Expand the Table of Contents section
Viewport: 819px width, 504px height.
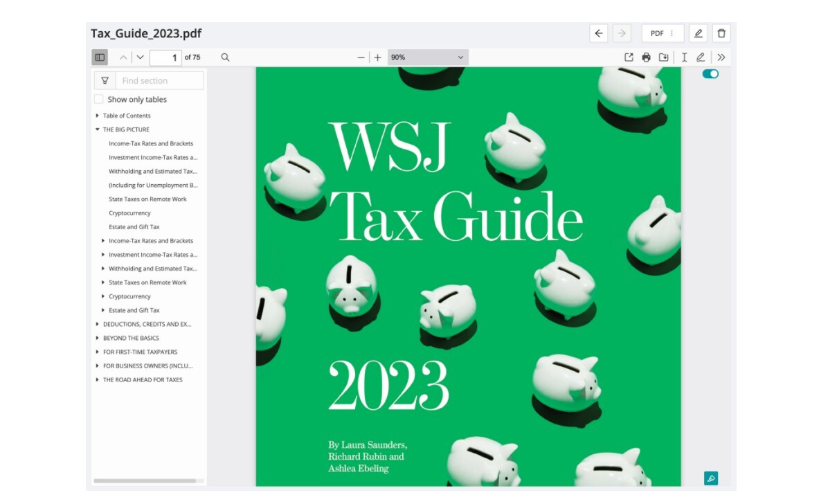pos(98,116)
